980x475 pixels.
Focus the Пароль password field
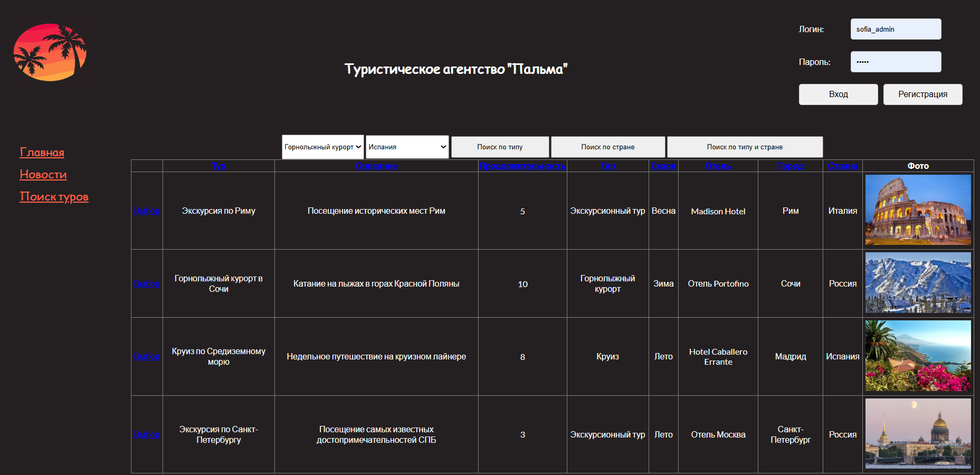[x=896, y=62]
